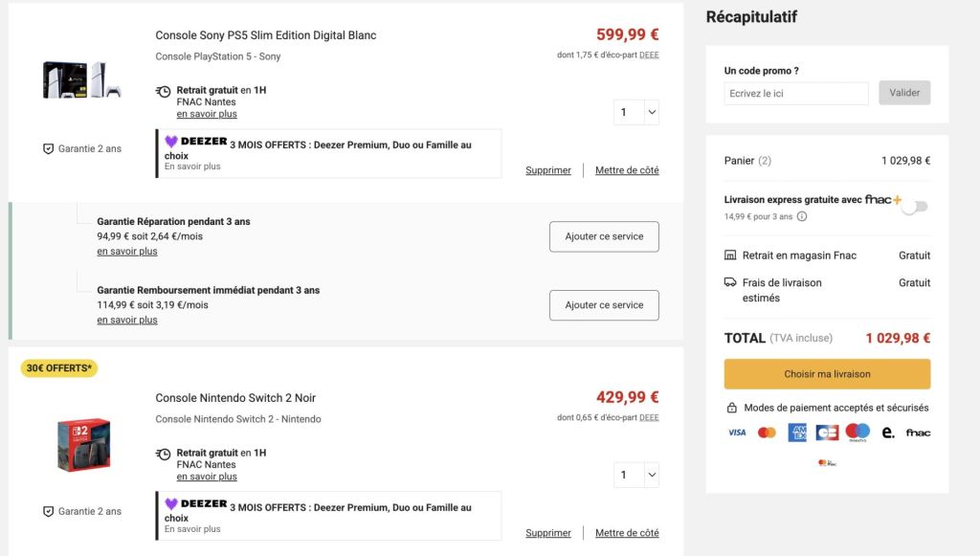Screen dimensions: 980x556
Task: Click Mettre de côté for Nintendo Switch 2
Action: [x=627, y=533]
